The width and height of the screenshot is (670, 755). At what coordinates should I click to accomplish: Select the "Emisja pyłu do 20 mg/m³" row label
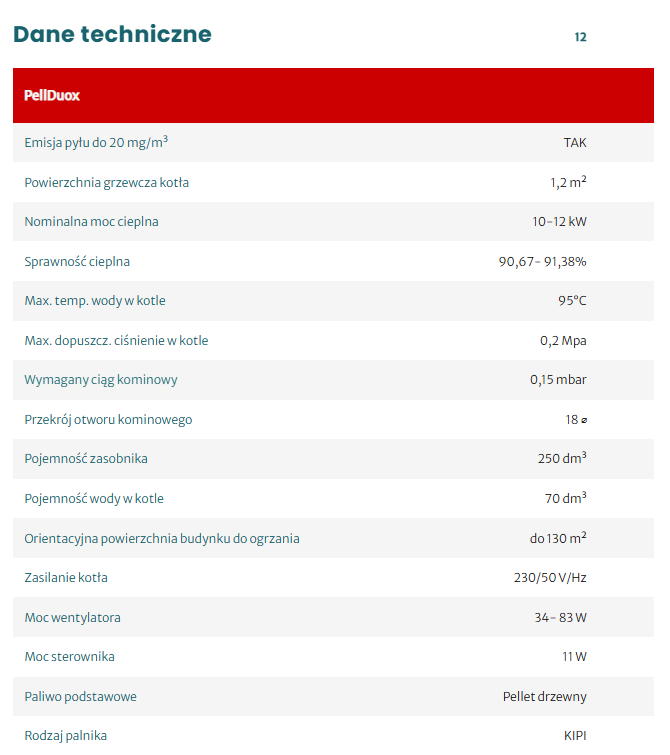96,143
